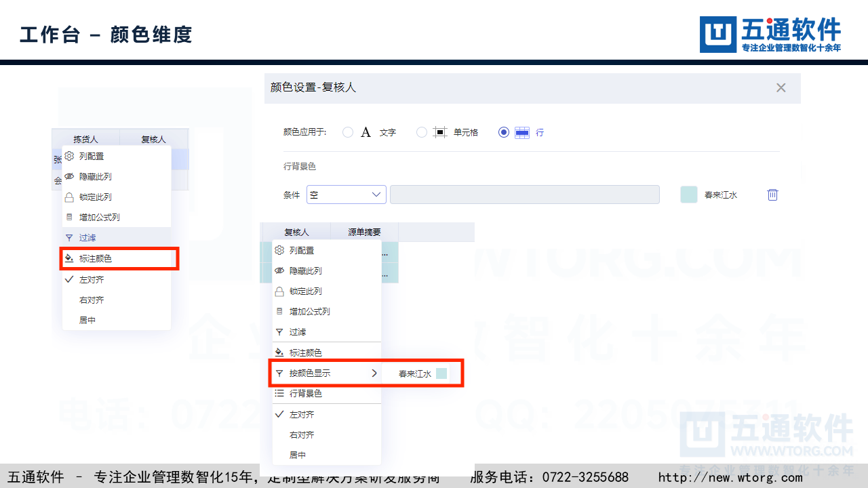
Task: Click the trash icon to delete the color condition
Action: (772, 195)
